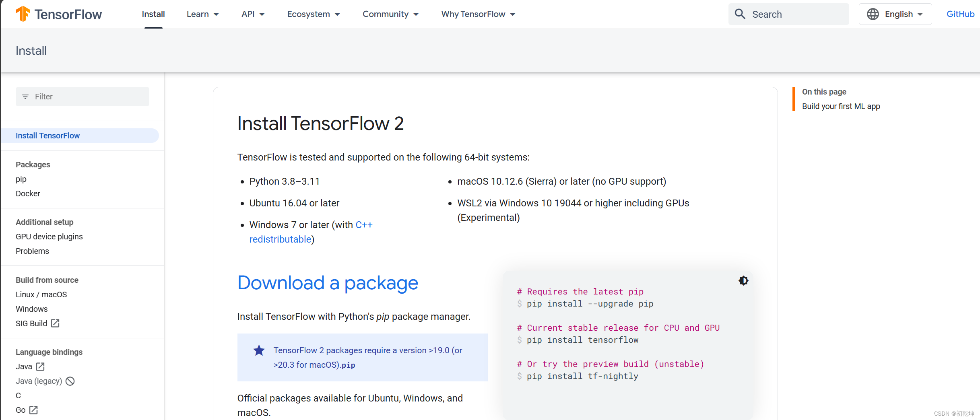This screenshot has width=980, height=420.
Task: Click the search magnifier icon
Action: [740, 14]
